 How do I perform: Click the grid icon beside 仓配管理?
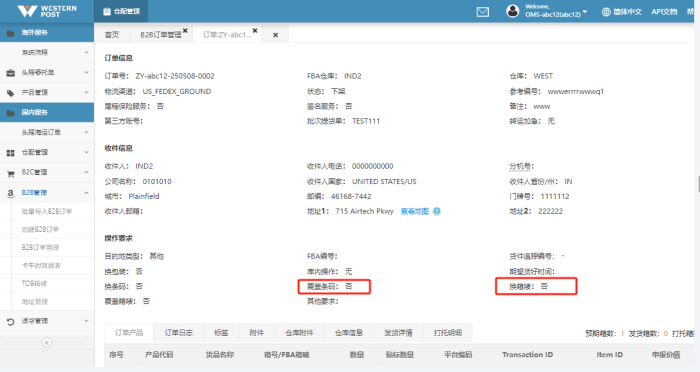pos(11,153)
